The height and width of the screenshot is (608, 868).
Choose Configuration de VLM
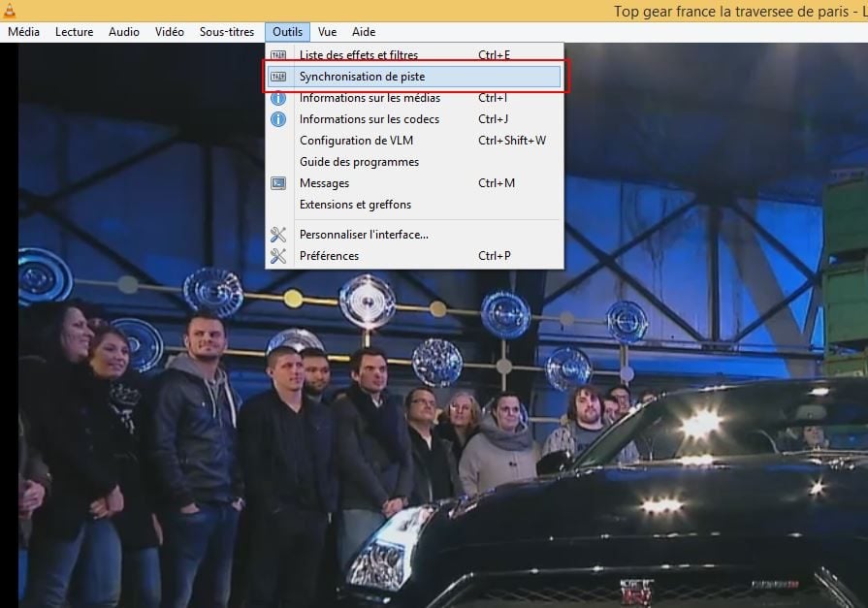(415, 141)
